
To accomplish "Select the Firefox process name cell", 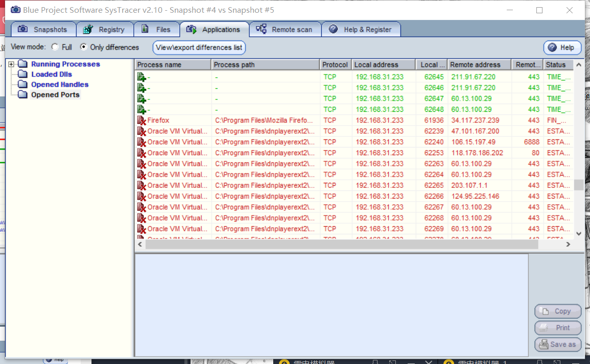I will point(158,120).
